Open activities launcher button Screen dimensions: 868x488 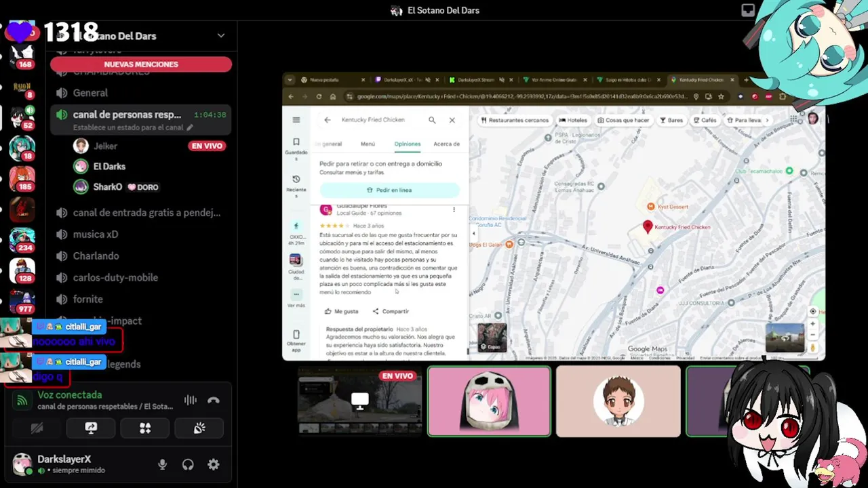pos(145,428)
